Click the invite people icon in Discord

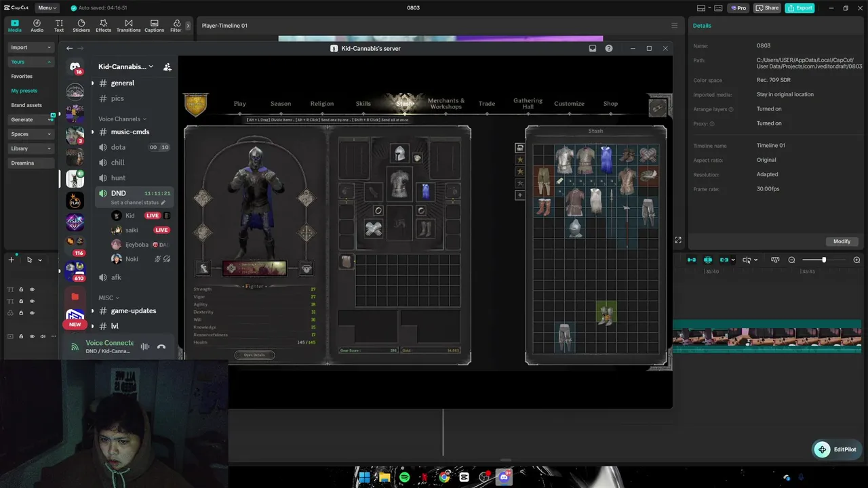[x=167, y=66]
